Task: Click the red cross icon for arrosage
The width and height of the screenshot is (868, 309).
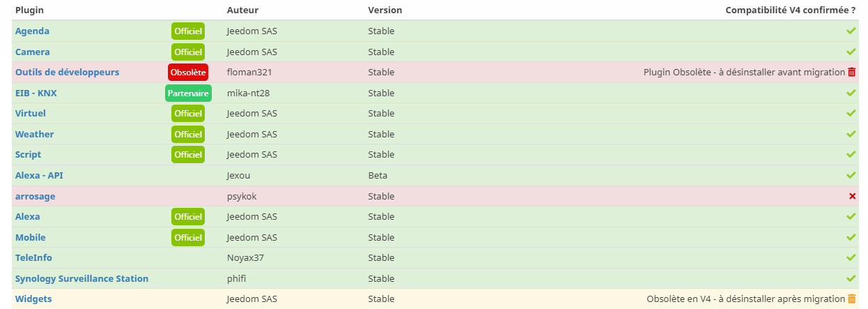Action: click(852, 196)
